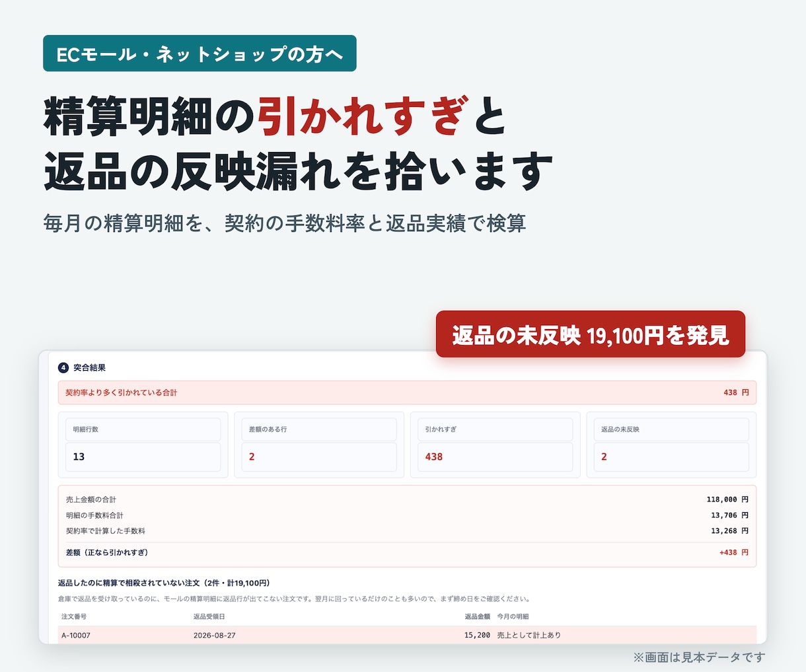806x672 pixels.
Task: Click the 精算明細の引かれすぎと headline
Action: pyautogui.click(x=275, y=116)
